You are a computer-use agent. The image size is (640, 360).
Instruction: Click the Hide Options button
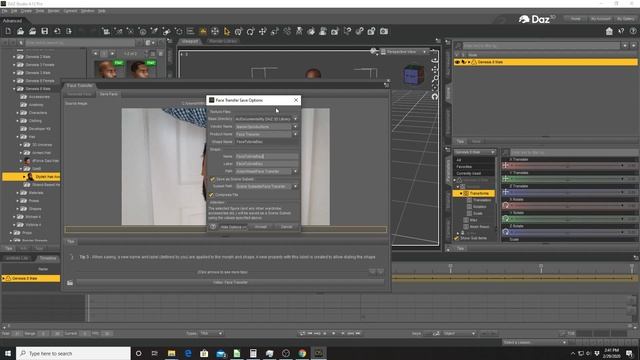coord(233,227)
